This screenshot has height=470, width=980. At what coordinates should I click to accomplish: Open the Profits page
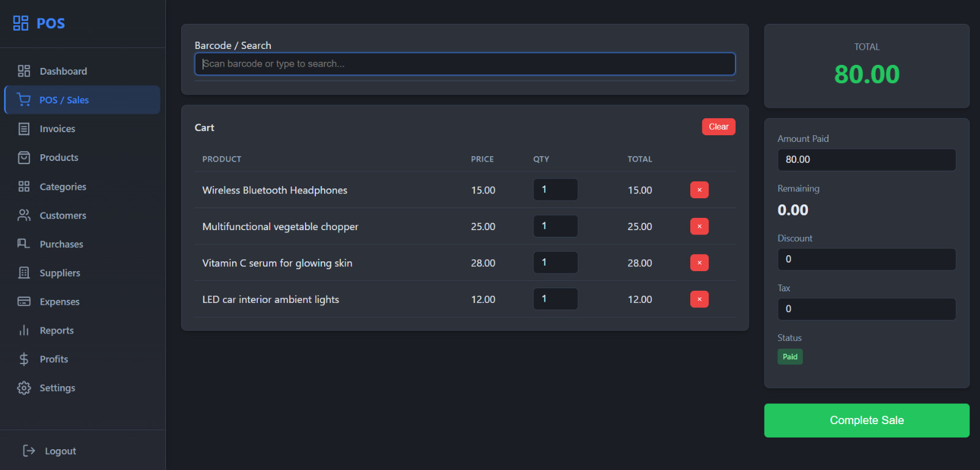(x=83, y=359)
